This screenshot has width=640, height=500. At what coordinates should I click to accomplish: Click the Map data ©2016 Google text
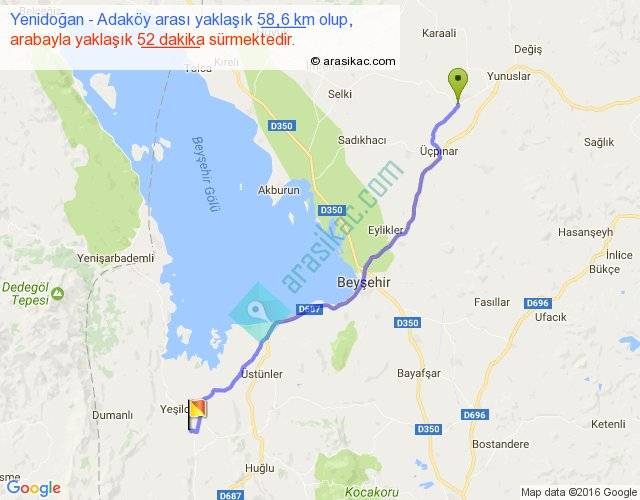[578, 492]
